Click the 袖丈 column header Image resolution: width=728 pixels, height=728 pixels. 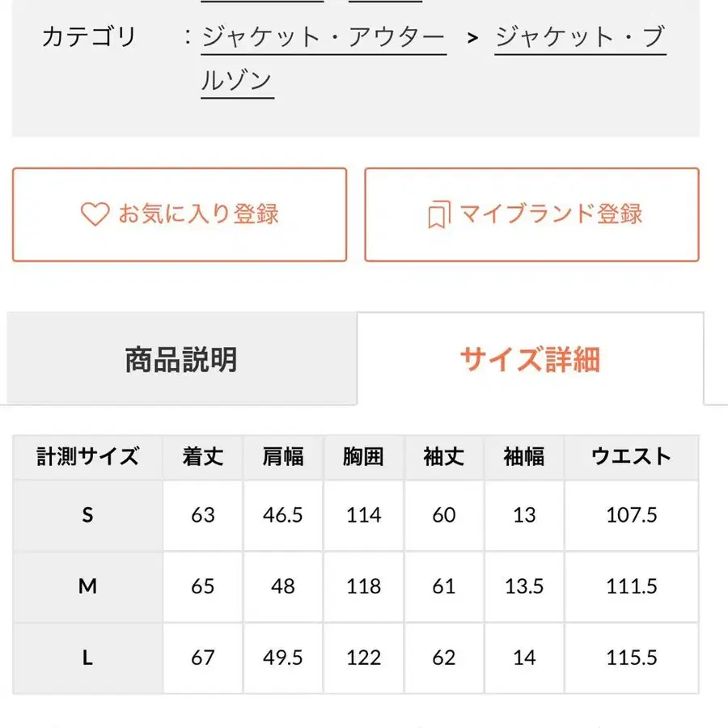tap(443, 457)
